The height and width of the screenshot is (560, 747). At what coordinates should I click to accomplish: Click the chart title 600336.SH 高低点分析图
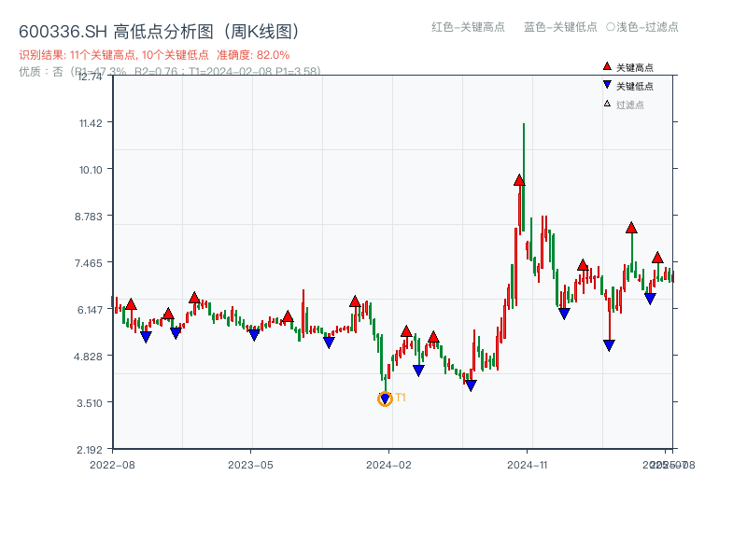tap(160, 32)
